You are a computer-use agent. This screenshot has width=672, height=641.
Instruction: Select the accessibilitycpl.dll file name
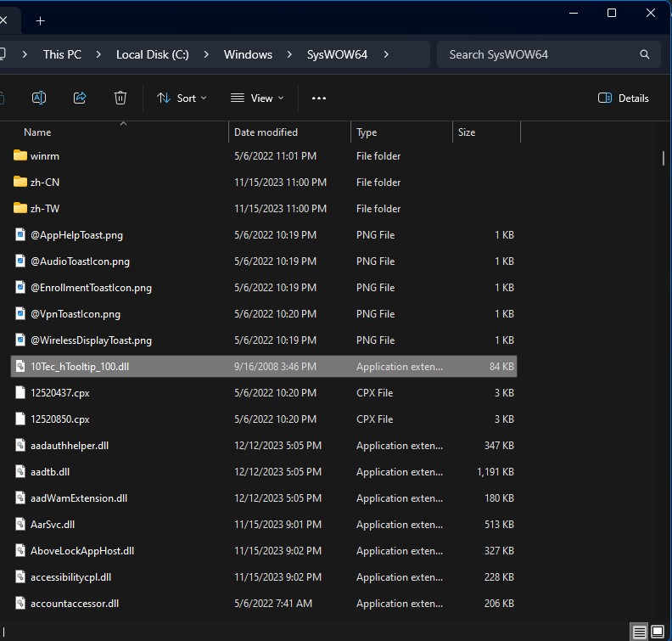[70, 576]
